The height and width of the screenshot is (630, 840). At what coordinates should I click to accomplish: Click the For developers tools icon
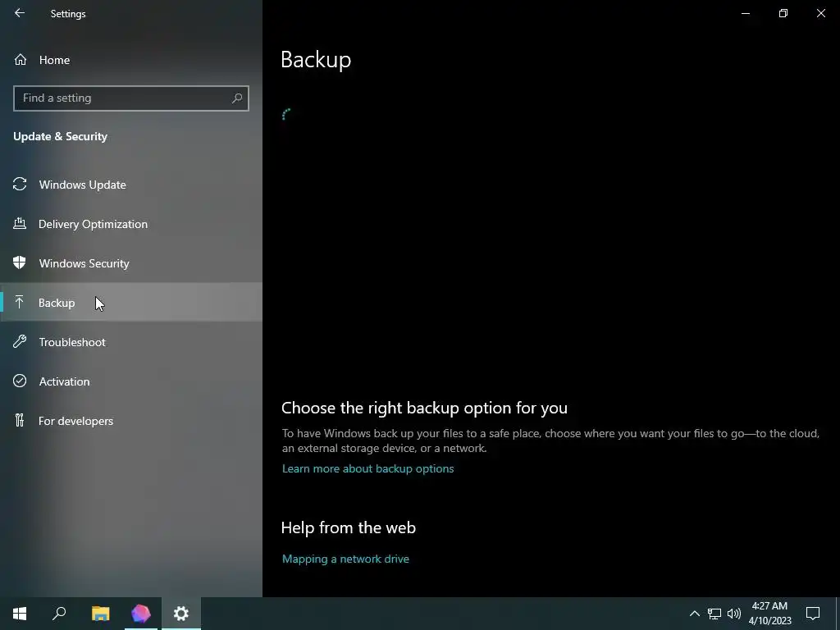click(x=20, y=420)
